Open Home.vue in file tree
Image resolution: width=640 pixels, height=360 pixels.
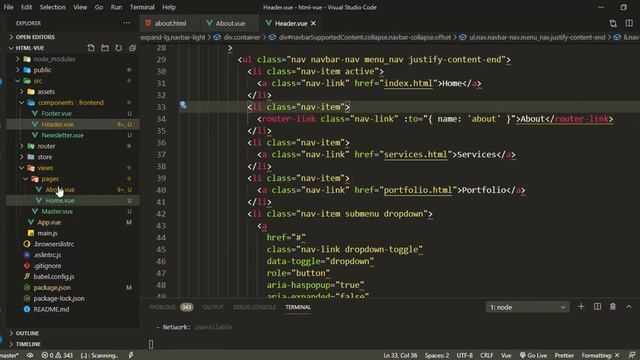coord(60,200)
